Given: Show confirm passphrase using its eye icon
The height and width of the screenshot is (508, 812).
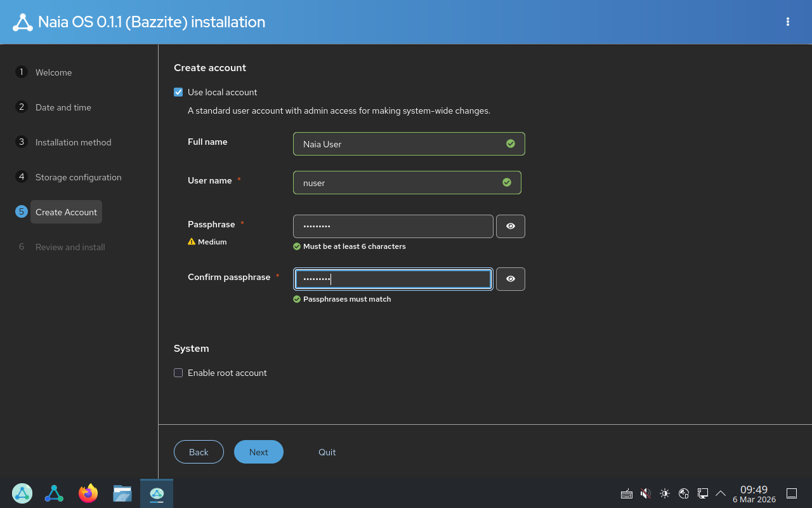Looking at the screenshot, I should tap(510, 279).
